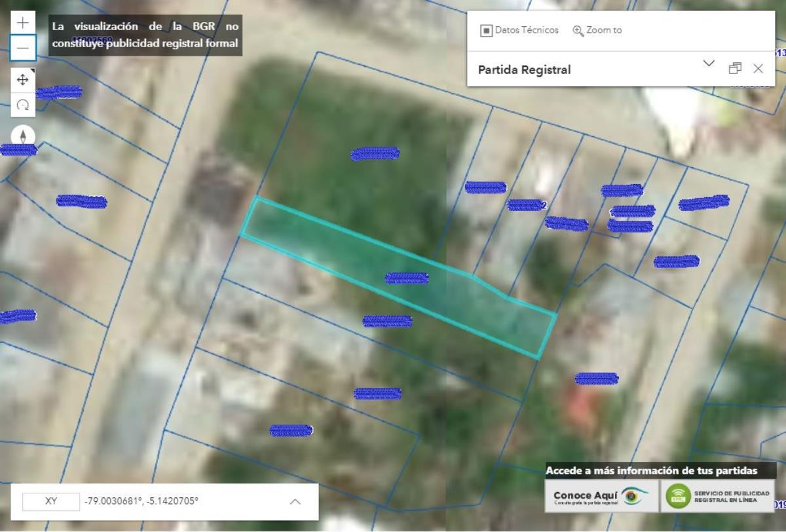786x532 pixels.
Task: Click the displayed coordinates text
Action: coord(141,502)
